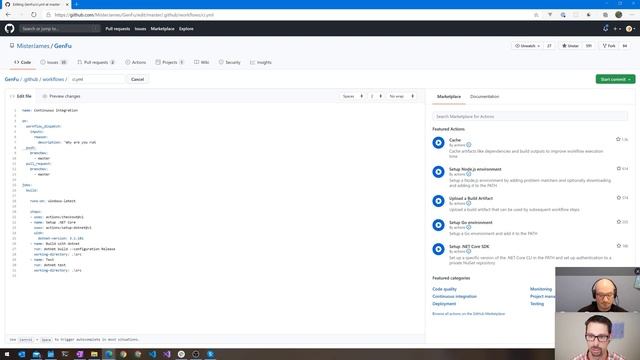Open Visual Studio from the taskbar

[167, 354]
